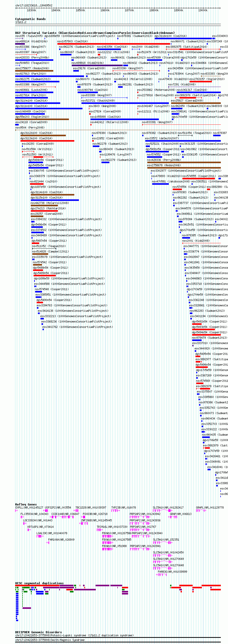Open variant nsv1055999 (Coe2014)
This screenshot has height=644, width=228.
[x=106, y=117]
